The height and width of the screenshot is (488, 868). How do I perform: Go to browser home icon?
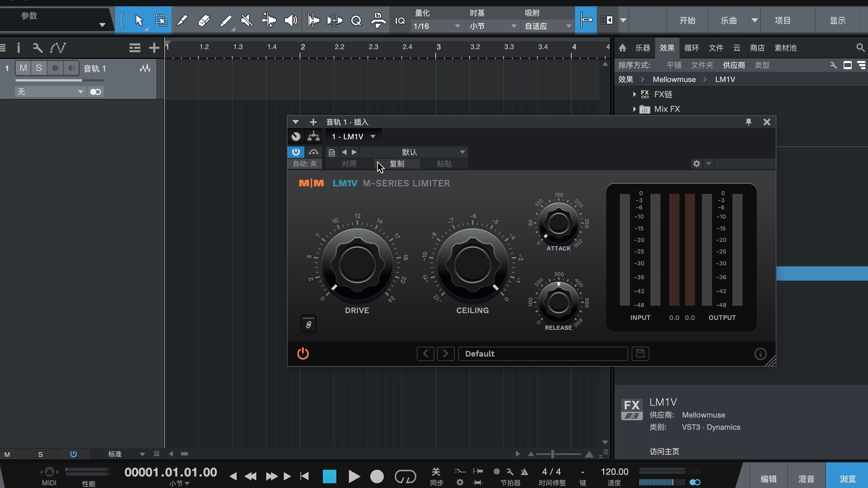click(623, 47)
